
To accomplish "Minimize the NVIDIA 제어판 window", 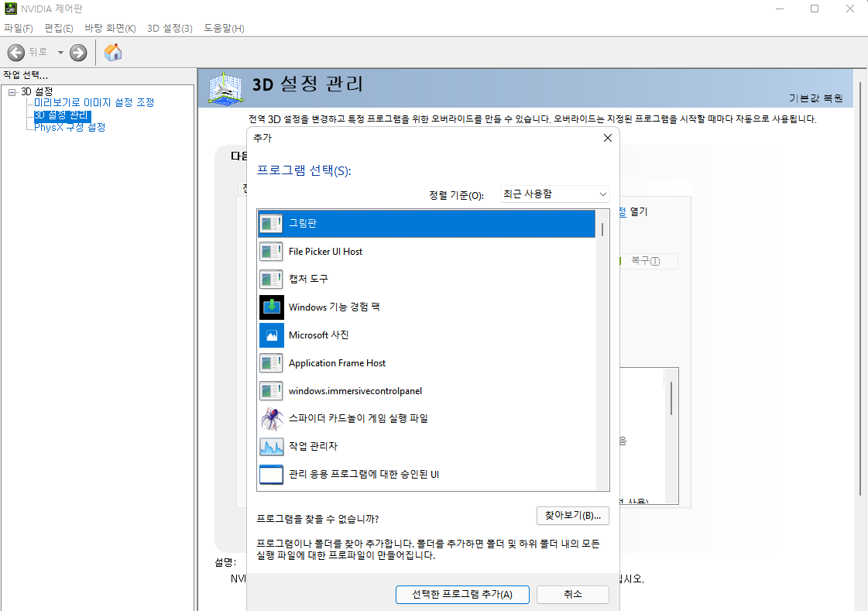I will [780, 9].
